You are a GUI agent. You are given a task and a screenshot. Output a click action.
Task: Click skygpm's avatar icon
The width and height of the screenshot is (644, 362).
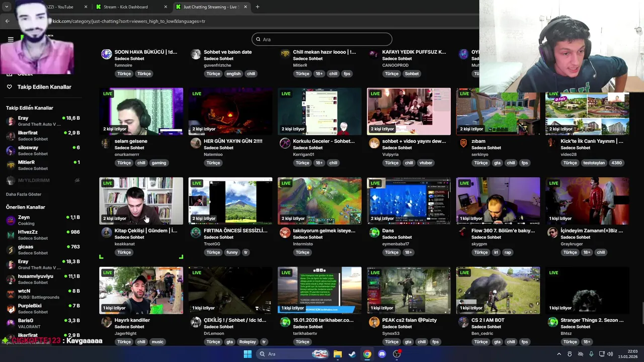tap(463, 232)
